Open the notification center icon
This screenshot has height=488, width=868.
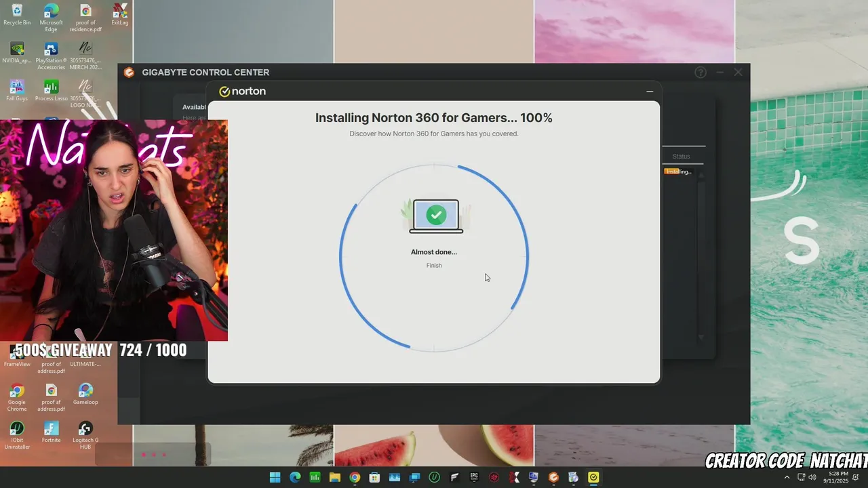click(x=856, y=477)
